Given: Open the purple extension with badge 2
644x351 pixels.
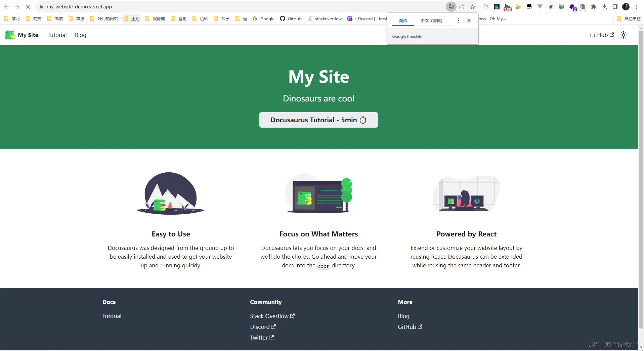Looking at the screenshot, I should coord(572,7).
